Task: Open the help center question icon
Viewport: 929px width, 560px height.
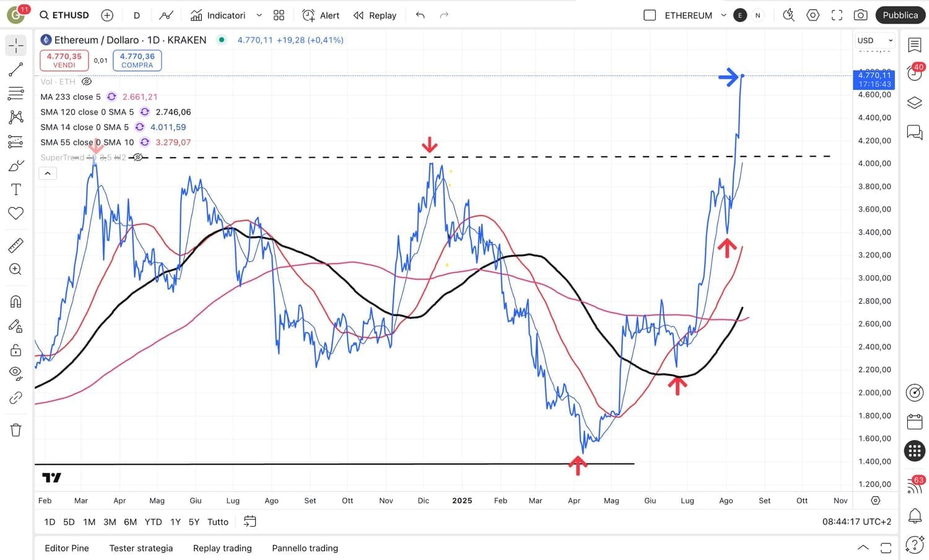Action: pos(915,545)
